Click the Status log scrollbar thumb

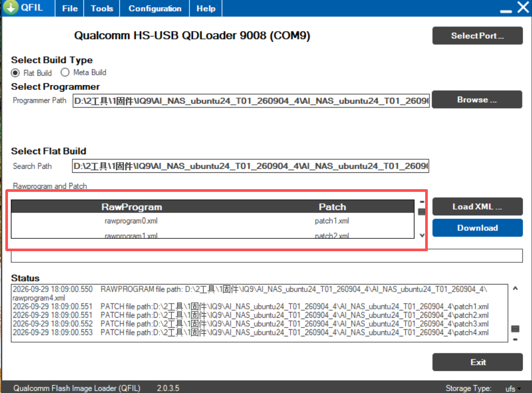pyautogui.click(x=515, y=329)
